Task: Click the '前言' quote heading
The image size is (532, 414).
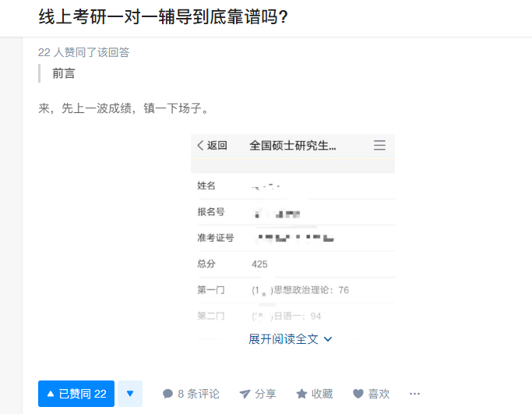Action: click(x=63, y=73)
